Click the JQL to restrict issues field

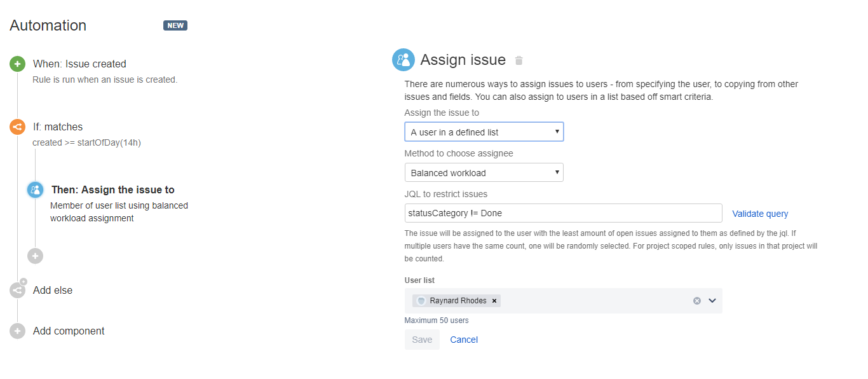(x=563, y=213)
